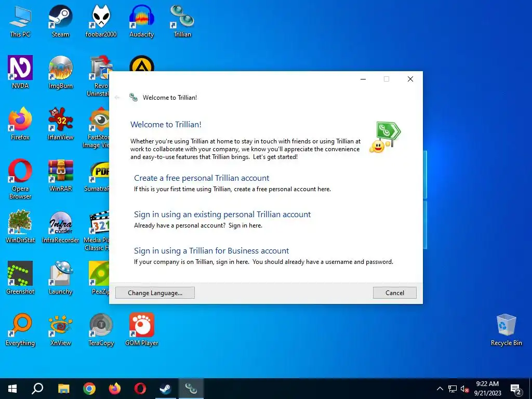
Task: Create a free personal Trillian account
Action: tap(202, 178)
